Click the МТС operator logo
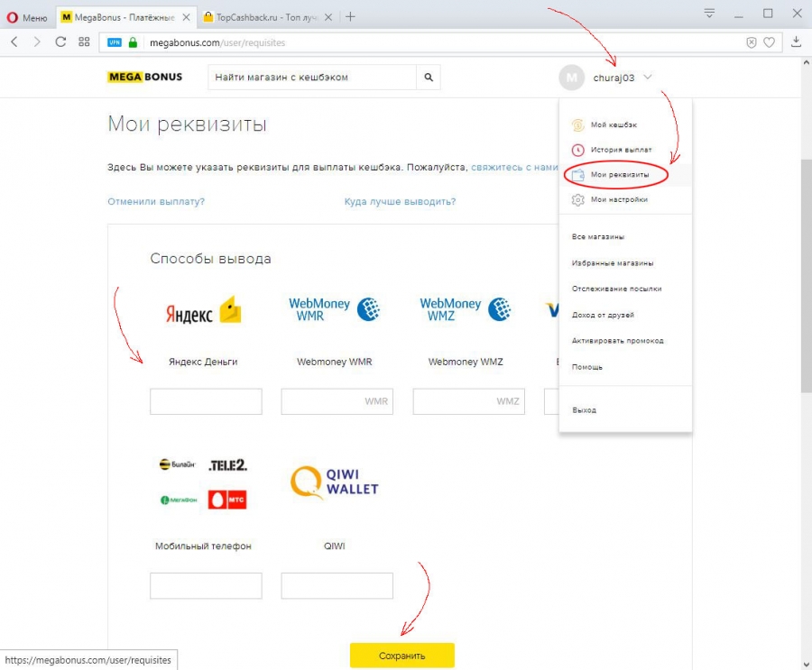 (x=227, y=500)
